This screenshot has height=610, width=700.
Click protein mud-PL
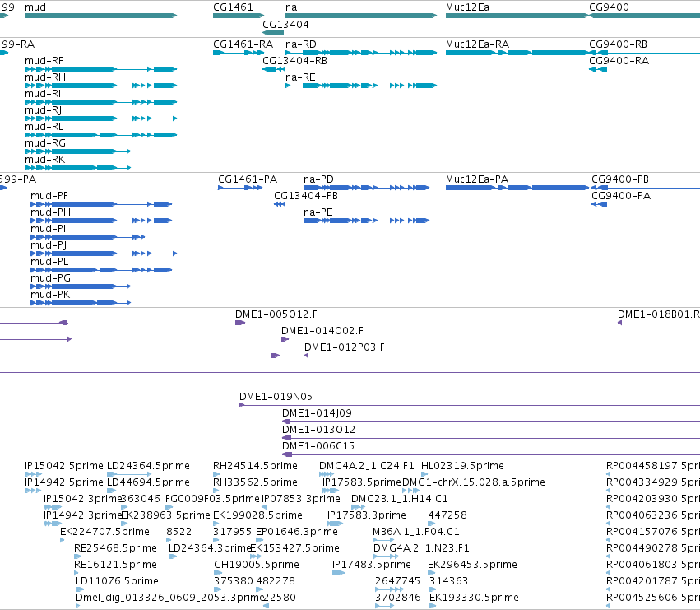coord(101,270)
